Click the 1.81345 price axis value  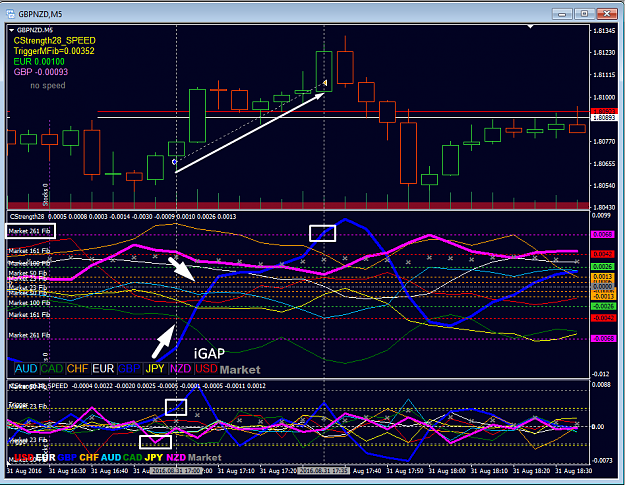pyautogui.click(x=604, y=31)
